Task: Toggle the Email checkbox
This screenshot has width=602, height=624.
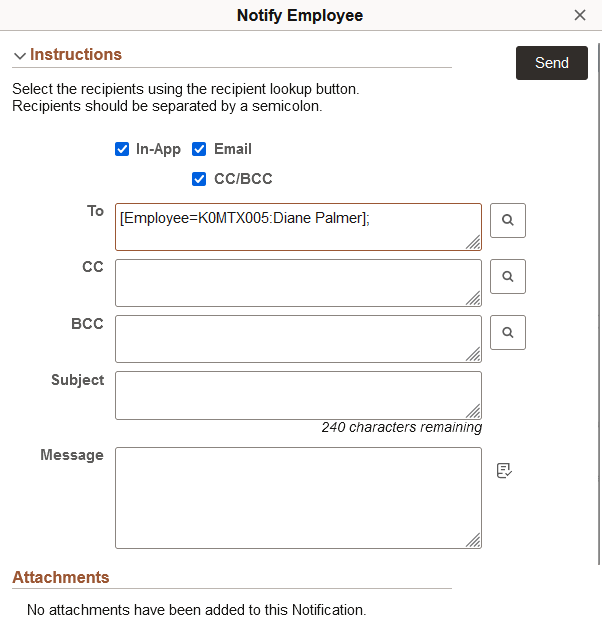Action: point(199,149)
